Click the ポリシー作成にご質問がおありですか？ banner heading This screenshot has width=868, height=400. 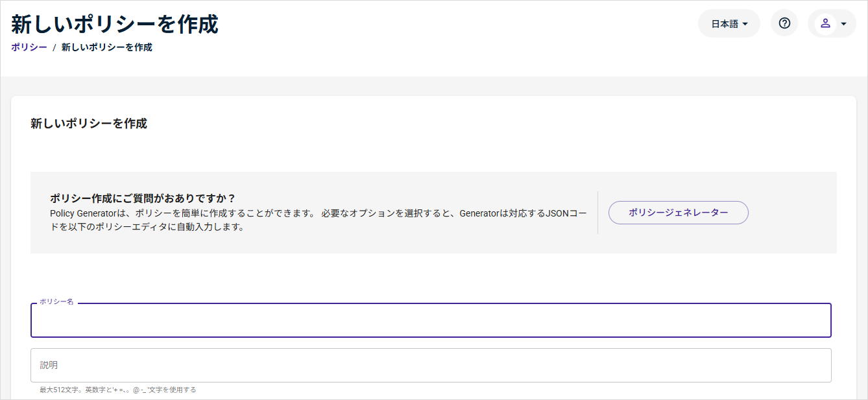(x=142, y=198)
